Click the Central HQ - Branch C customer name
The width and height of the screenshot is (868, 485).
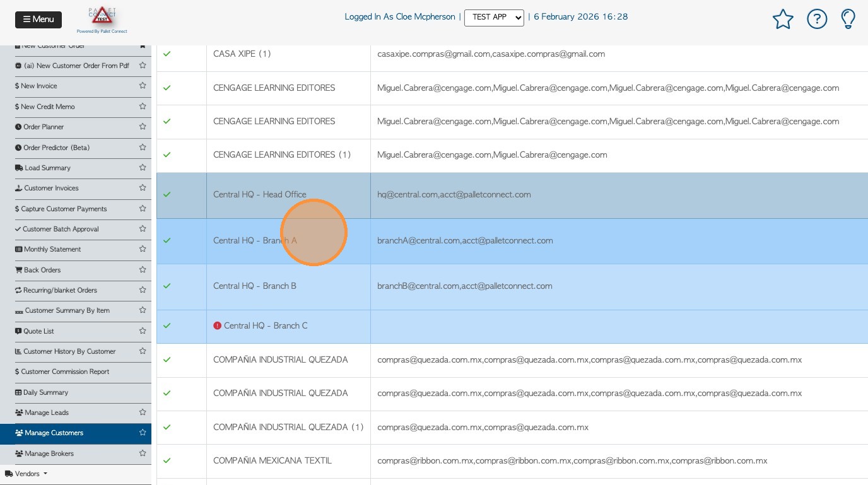266,326
